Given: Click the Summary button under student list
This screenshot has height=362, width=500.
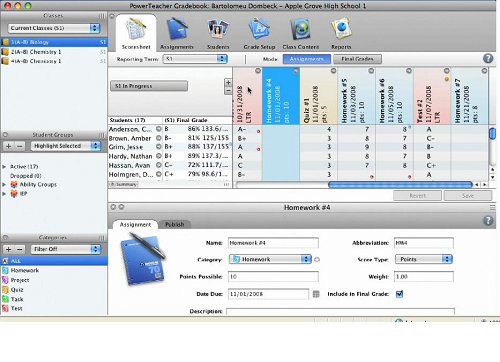Looking at the screenshot, I should pyautogui.click(x=124, y=184).
